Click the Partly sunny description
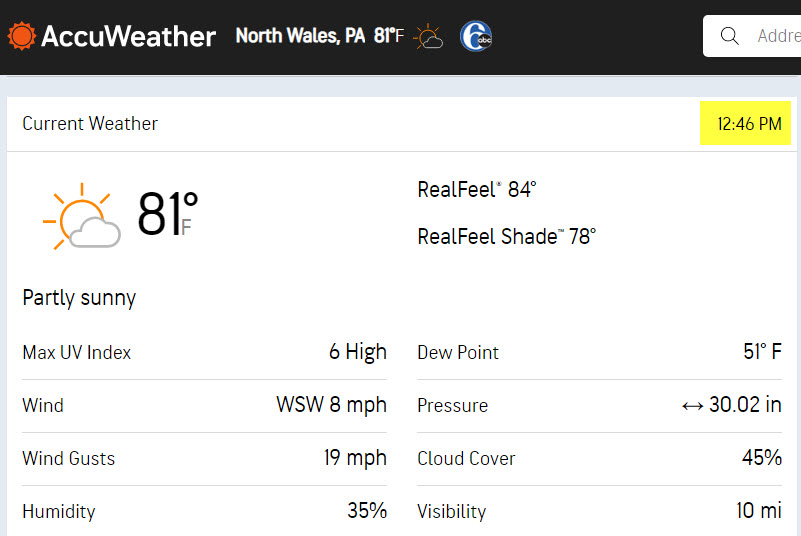The image size is (801, 536). [79, 298]
